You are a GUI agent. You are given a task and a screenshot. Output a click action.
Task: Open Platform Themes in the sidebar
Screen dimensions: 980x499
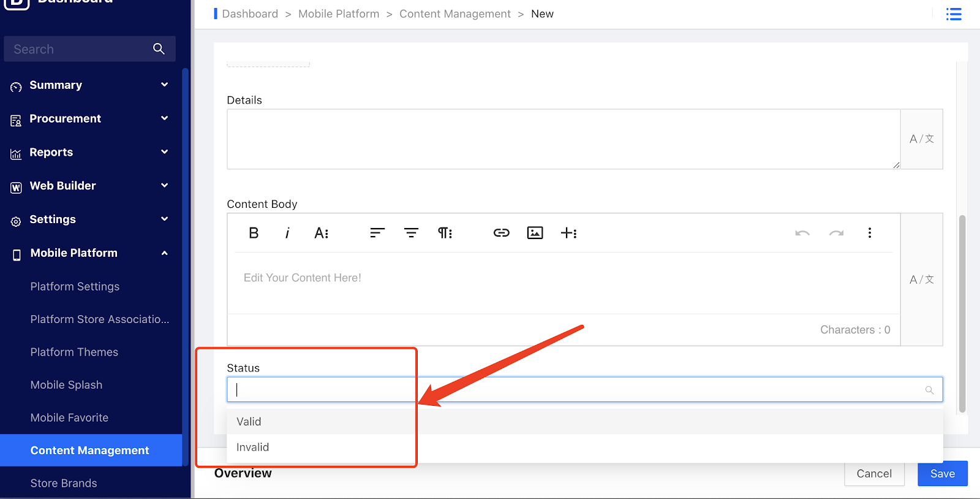(74, 352)
